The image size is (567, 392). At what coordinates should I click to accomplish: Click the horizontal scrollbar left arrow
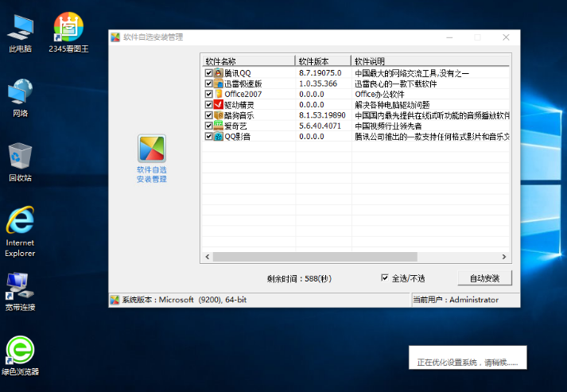(x=208, y=257)
